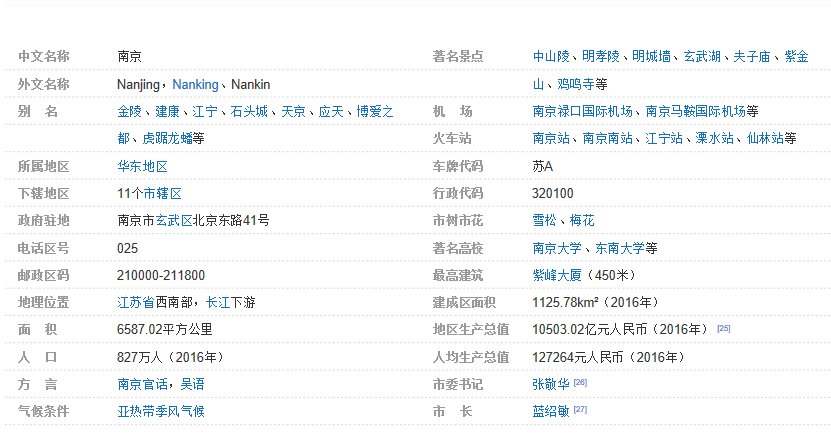Open the 亚热带季风气候 link
Screen dimensions: 831x440
(x=161, y=411)
